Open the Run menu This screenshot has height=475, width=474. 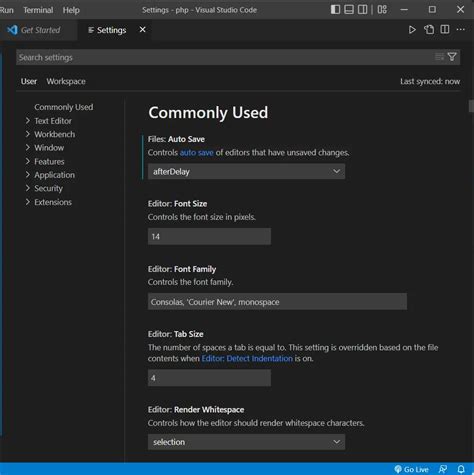click(7, 10)
